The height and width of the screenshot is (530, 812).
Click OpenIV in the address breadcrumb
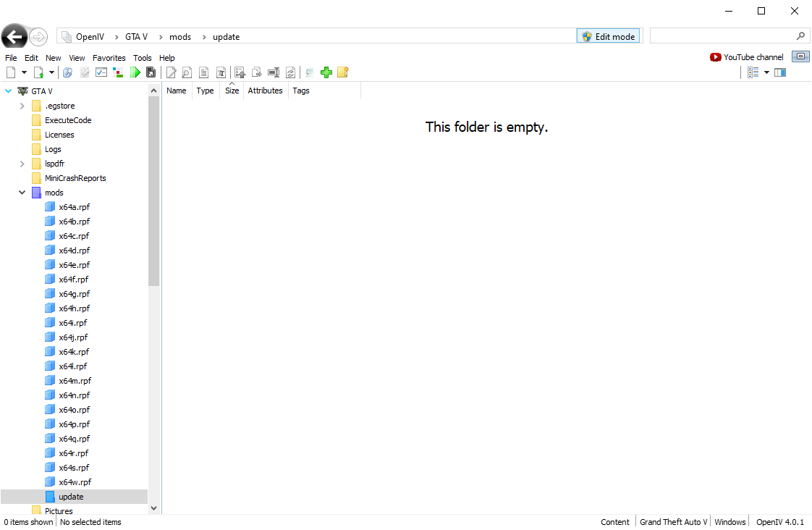90,37
